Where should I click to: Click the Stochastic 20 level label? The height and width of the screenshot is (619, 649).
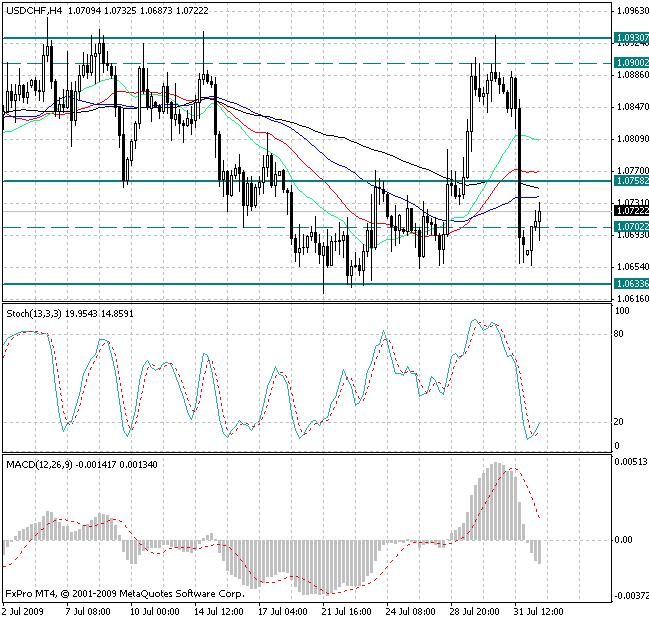coord(620,422)
